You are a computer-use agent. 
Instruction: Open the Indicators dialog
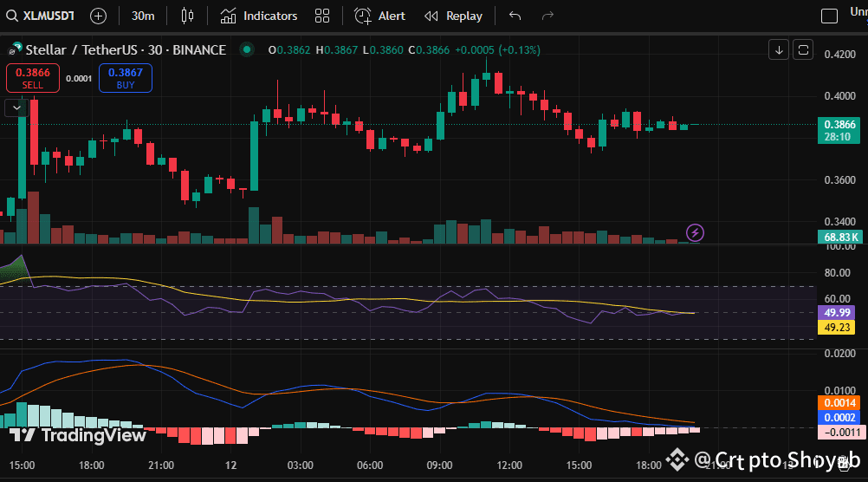[258, 16]
